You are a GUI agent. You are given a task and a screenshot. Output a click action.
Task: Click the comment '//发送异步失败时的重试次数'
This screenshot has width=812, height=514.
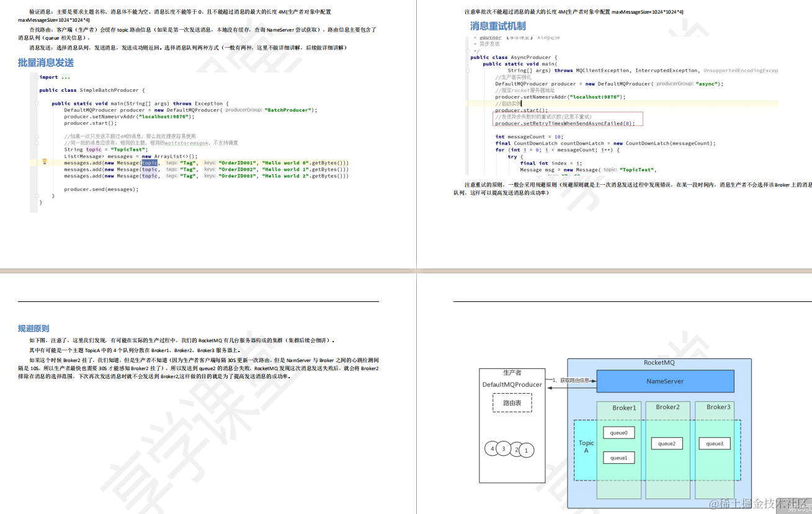tap(543, 117)
